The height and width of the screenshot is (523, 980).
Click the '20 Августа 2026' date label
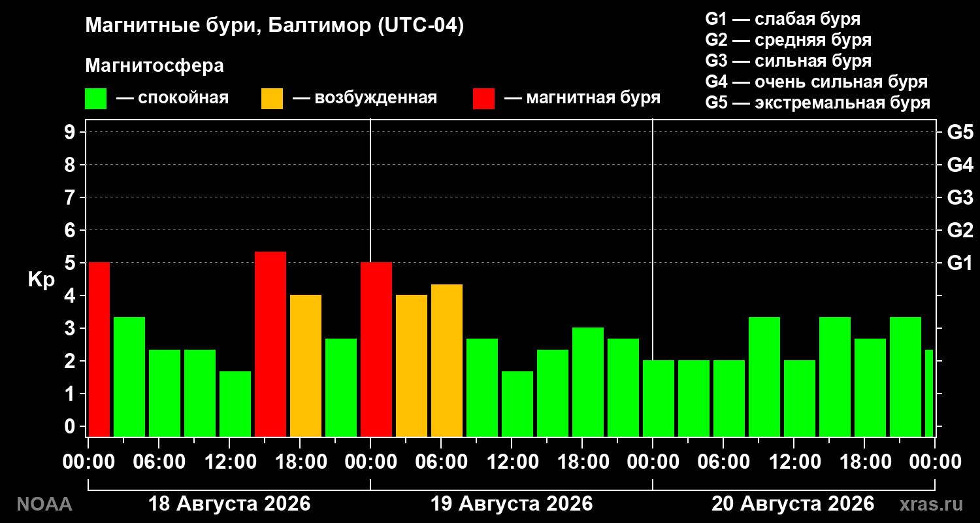[x=793, y=503]
